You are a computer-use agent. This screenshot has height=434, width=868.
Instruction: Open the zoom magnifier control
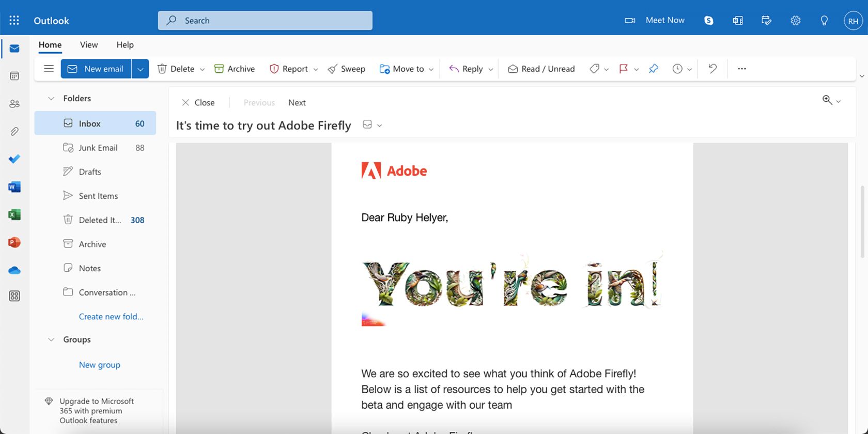[x=827, y=100]
